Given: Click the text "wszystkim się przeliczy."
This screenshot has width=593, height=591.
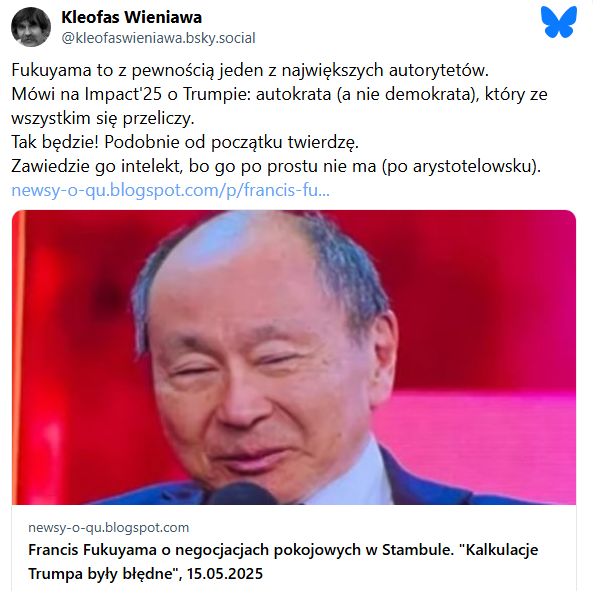Looking at the screenshot, I should [103, 118].
